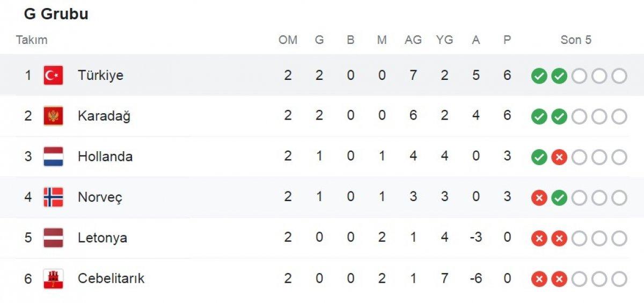The height and width of the screenshot is (303, 644).
Task: Open the Letonya team page
Action: point(103,238)
